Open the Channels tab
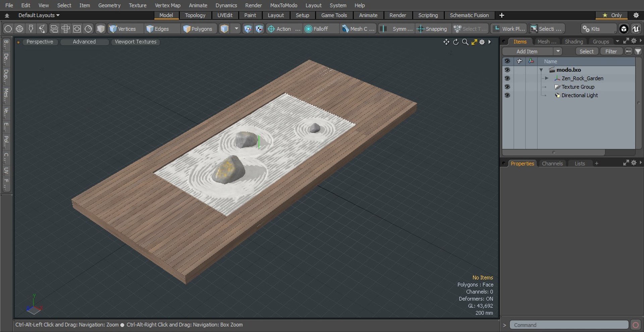The width and height of the screenshot is (644, 332). coord(552,163)
